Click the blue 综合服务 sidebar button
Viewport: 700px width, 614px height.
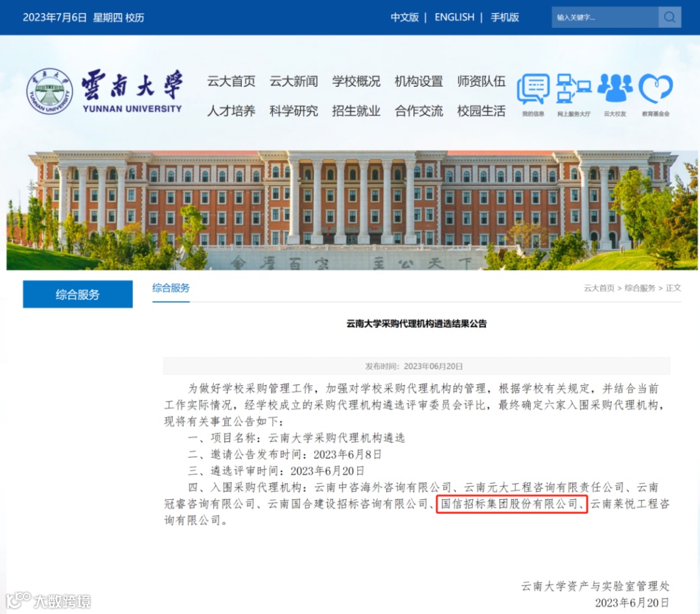tap(78, 294)
